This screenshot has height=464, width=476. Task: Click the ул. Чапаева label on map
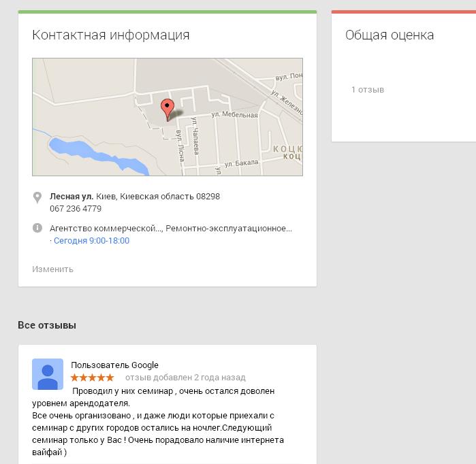pyautogui.click(x=195, y=136)
